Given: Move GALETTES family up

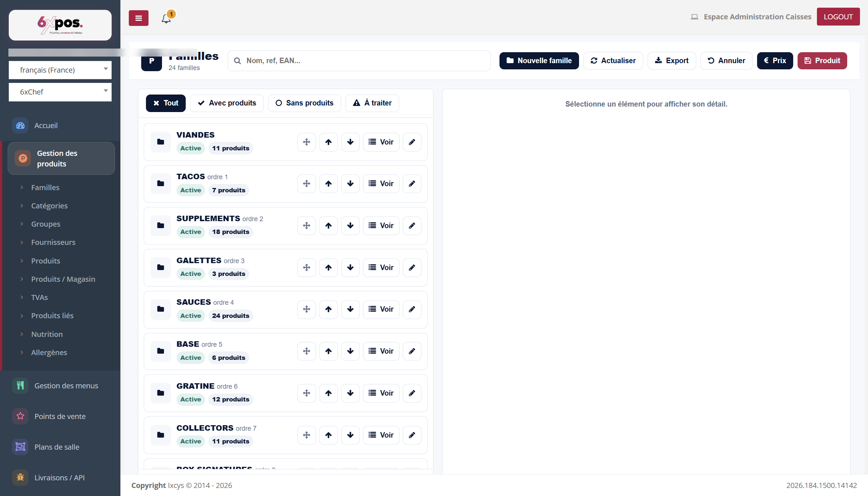Looking at the screenshot, I should coord(328,268).
